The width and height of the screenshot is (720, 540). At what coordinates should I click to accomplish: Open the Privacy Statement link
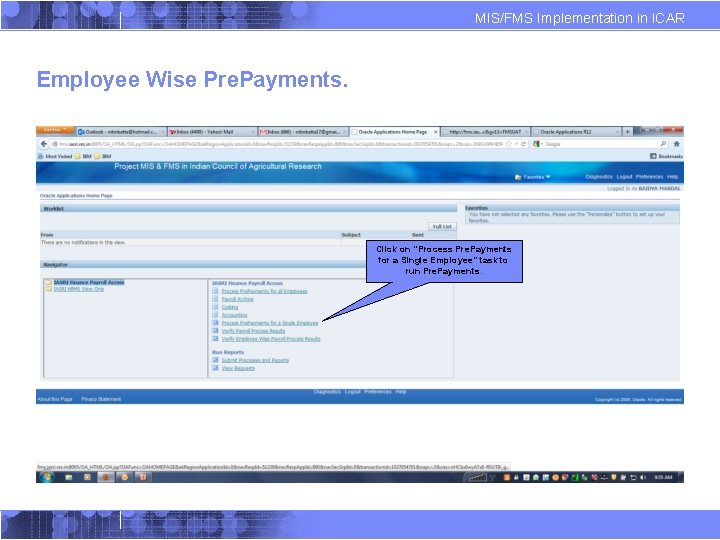click(101, 399)
